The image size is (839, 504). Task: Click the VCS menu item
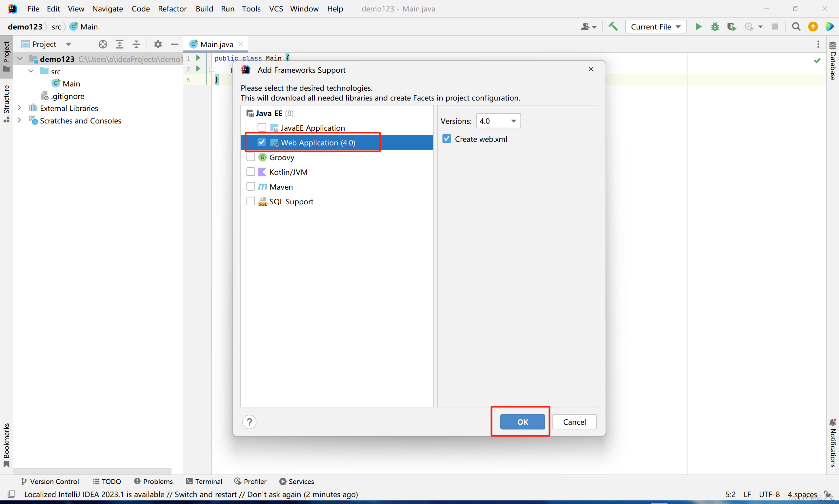pyautogui.click(x=275, y=9)
